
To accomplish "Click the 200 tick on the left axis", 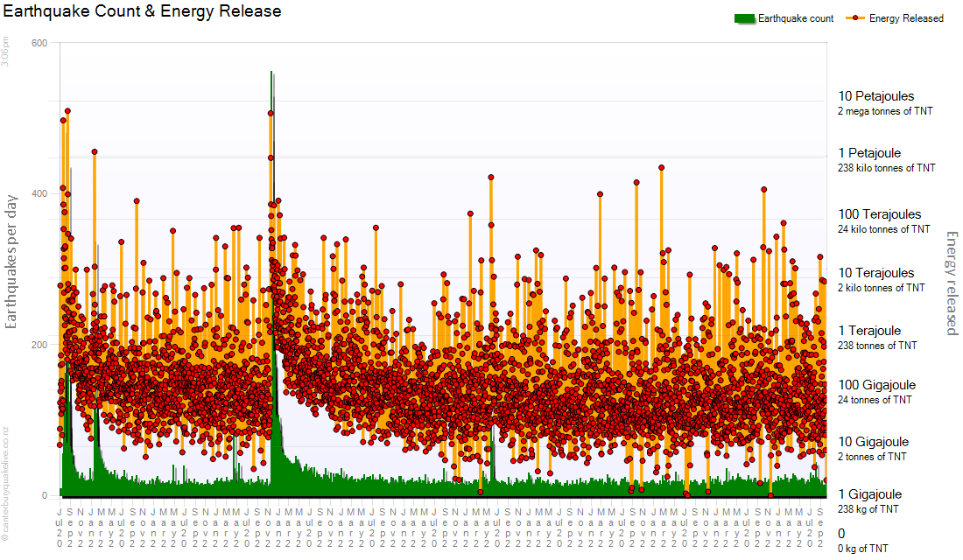I will 39,345.
